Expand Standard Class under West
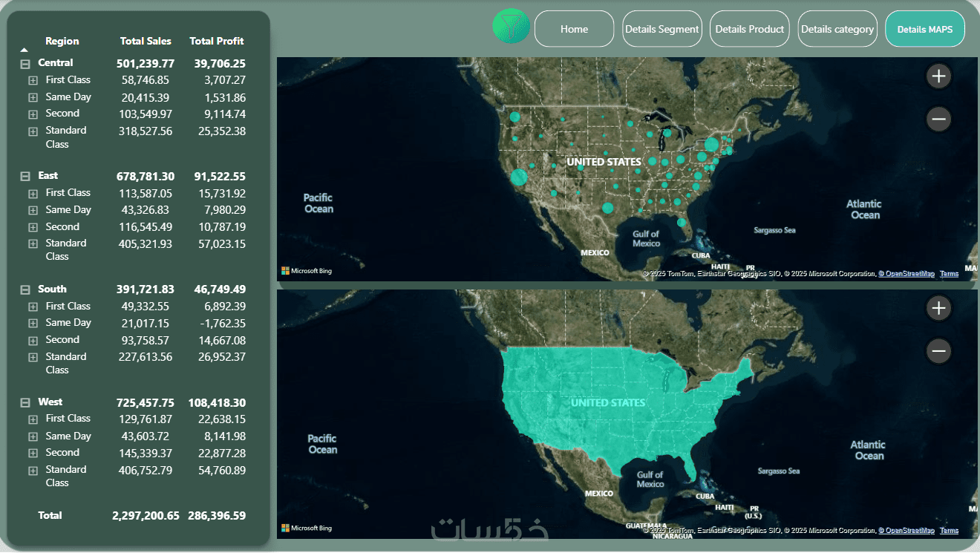 [x=33, y=471]
